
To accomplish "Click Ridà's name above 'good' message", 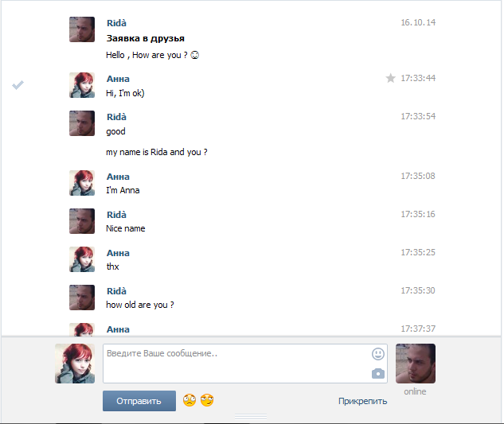I will tap(116, 117).
